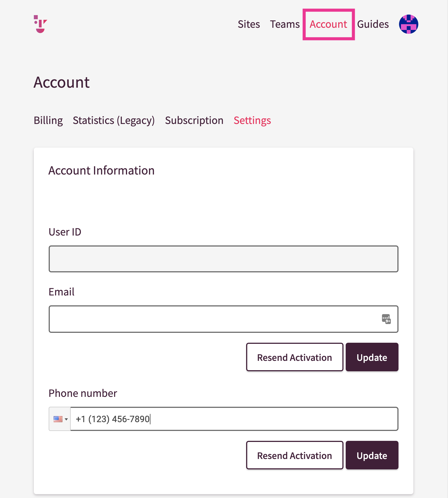Open the user avatar profile menu
Image resolution: width=448 pixels, height=498 pixels.
pos(408,24)
